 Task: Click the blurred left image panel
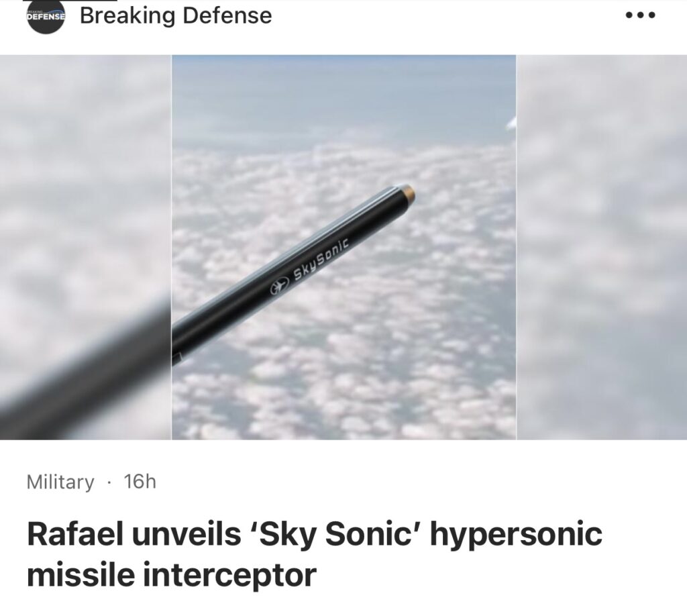click(85, 247)
